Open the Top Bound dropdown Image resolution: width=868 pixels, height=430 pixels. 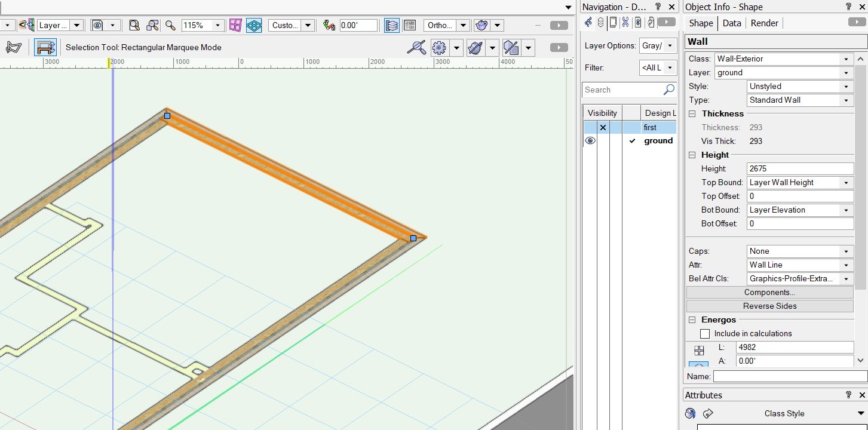(800, 183)
